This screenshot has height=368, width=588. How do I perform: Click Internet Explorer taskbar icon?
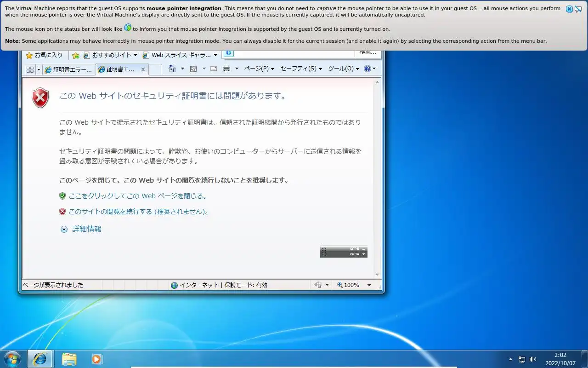[40, 359]
